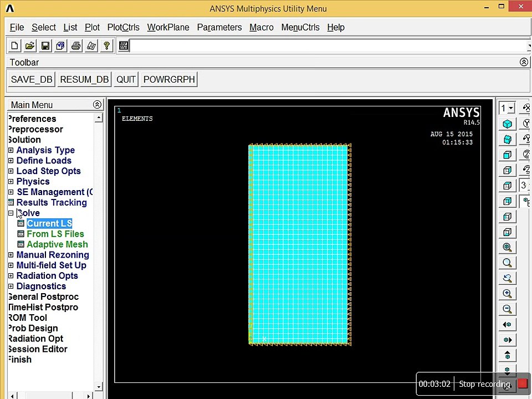Open Results Tracking in main menu
Screen dimensions: 532x399
pyautogui.click(x=52, y=203)
